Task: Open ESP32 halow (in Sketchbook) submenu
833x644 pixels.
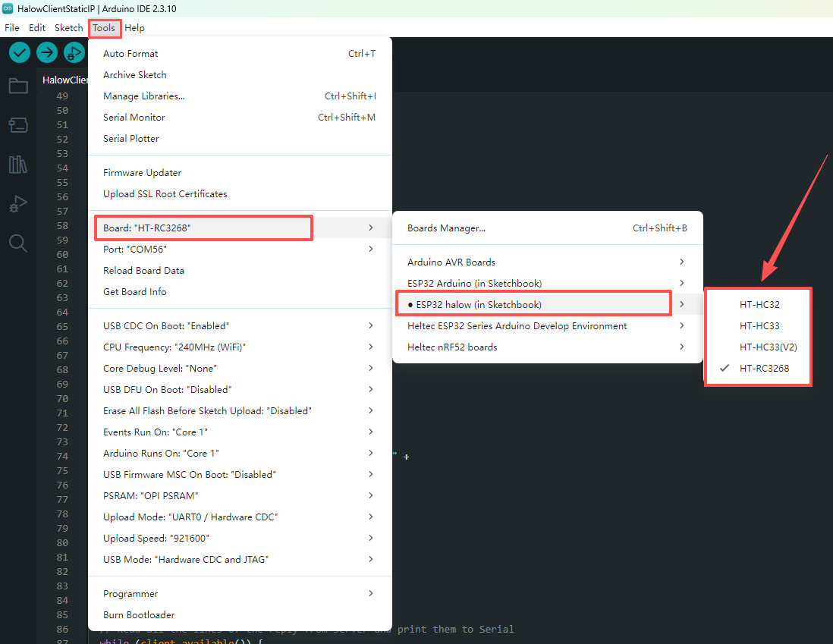Action: pyautogui.click(x=548, y=304)
